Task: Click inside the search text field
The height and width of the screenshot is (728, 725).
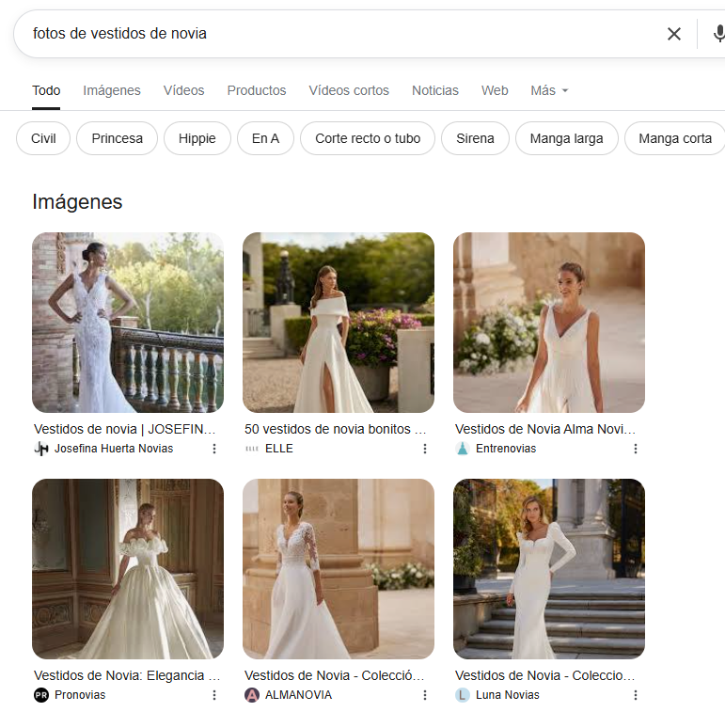Action: point(329,34)
